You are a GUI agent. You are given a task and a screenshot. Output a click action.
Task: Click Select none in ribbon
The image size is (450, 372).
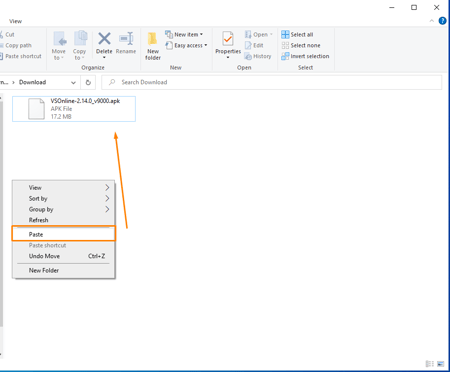pos(301,45)
